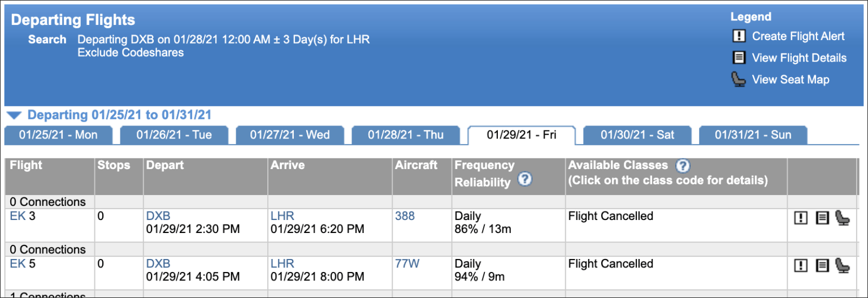Switch to the 01/25/21 - Mon tab
Image resolution: width=868 pixels, height=298 pixels.
58,135
